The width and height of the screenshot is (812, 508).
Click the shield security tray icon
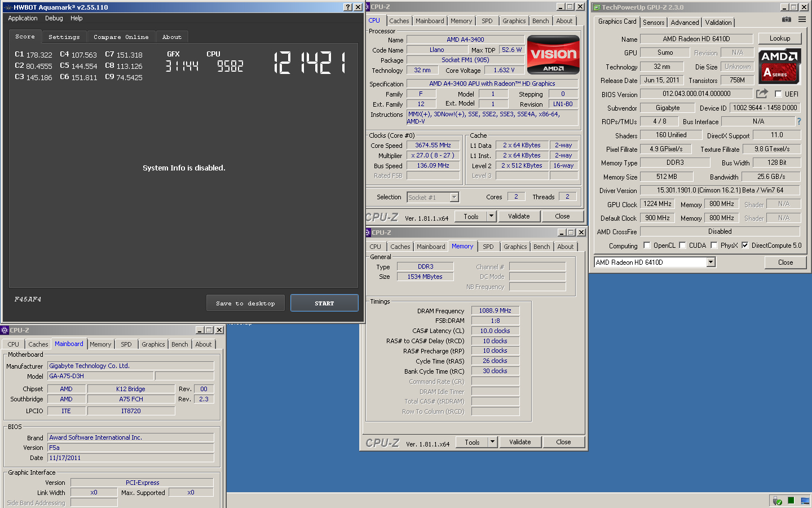(x=777, y=501)
